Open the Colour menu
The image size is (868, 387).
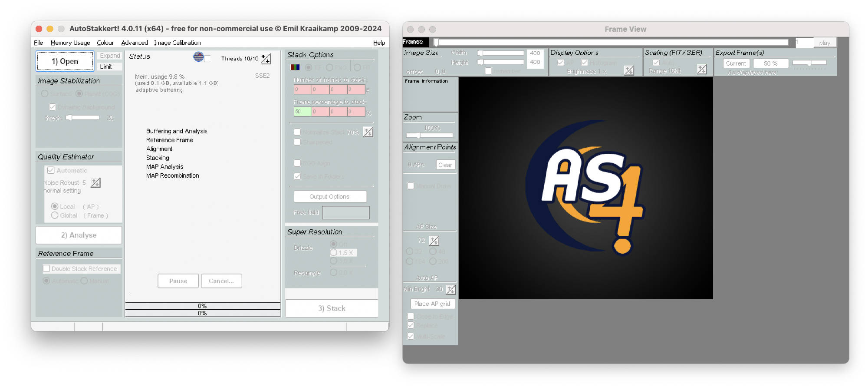(105, 43)
